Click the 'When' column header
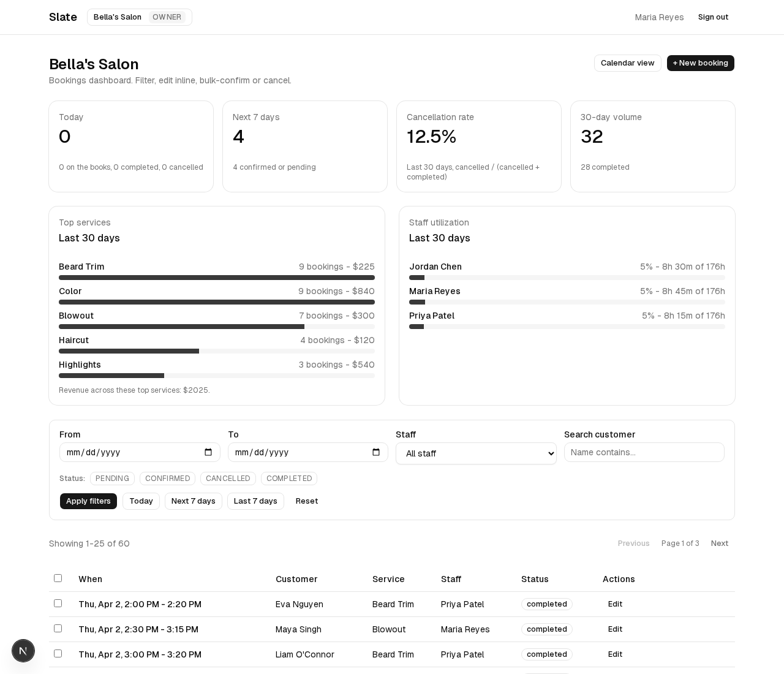Viewport: 784px width, 674px height. [x=90, y=579]
